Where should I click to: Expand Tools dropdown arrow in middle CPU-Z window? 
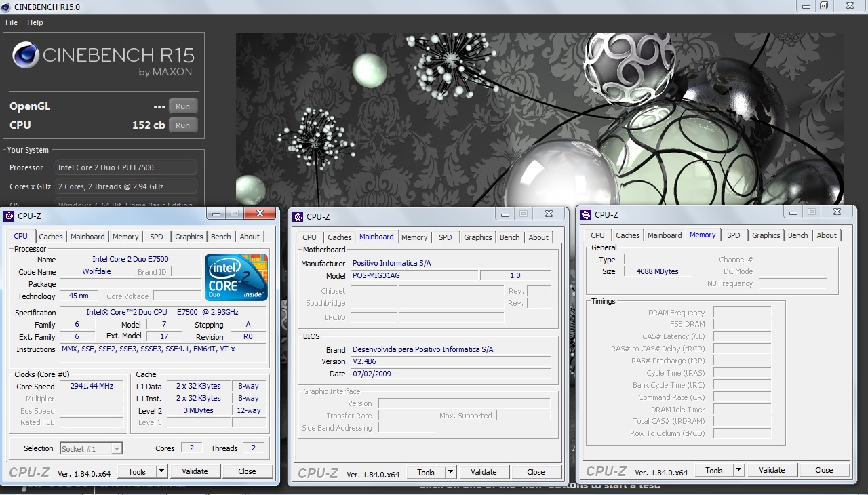click(x=450, y=472)
